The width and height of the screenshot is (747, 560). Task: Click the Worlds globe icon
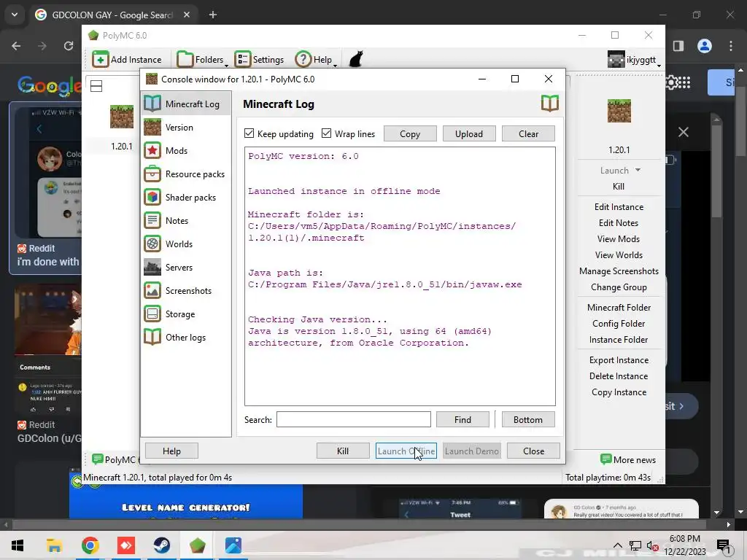pos(152,244)
